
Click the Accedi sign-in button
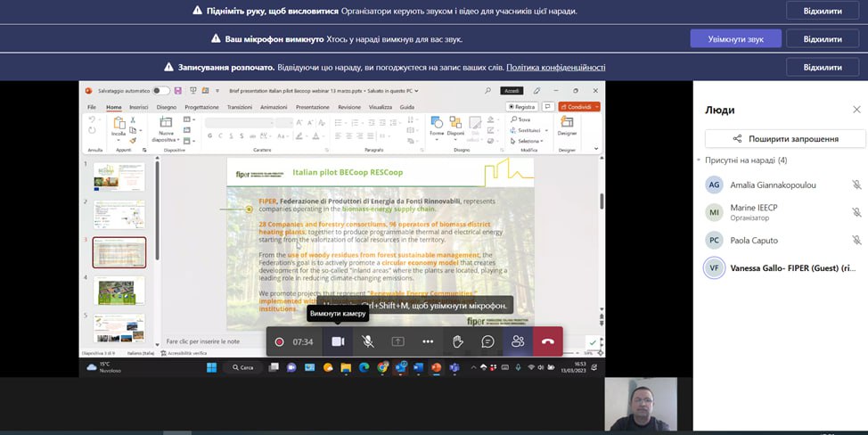[512, 90]
